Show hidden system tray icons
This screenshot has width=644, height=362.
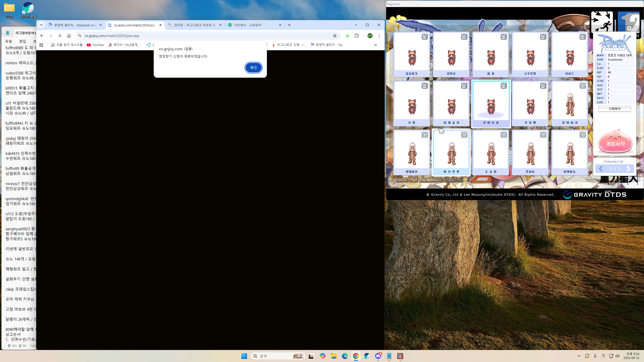coord(579,356)
